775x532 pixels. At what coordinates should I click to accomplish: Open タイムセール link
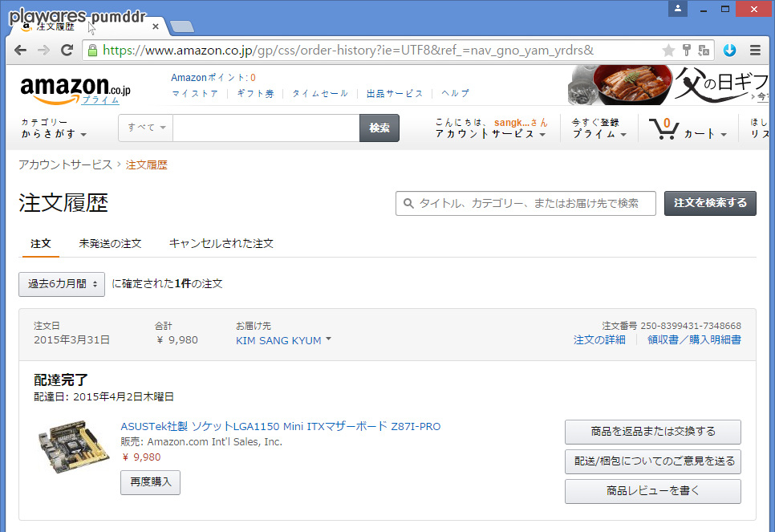[x=320, y=93]
